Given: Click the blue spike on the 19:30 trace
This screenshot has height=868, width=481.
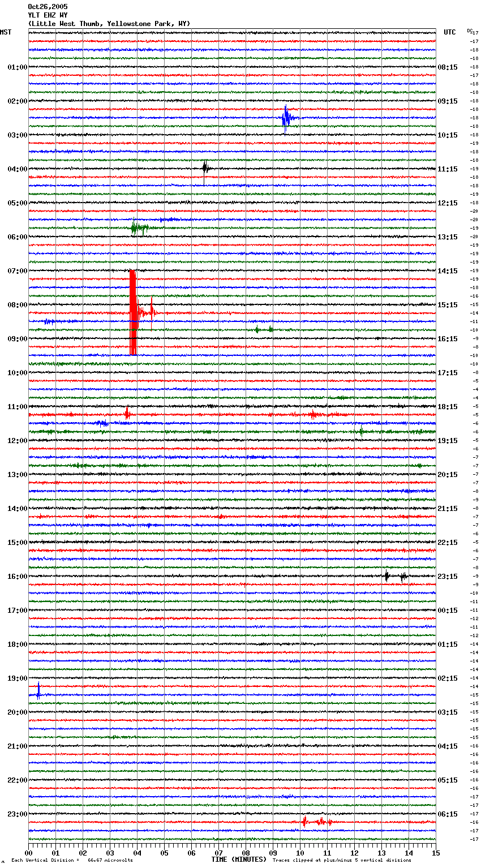Looking at the screenshot, I should (38, 691).
